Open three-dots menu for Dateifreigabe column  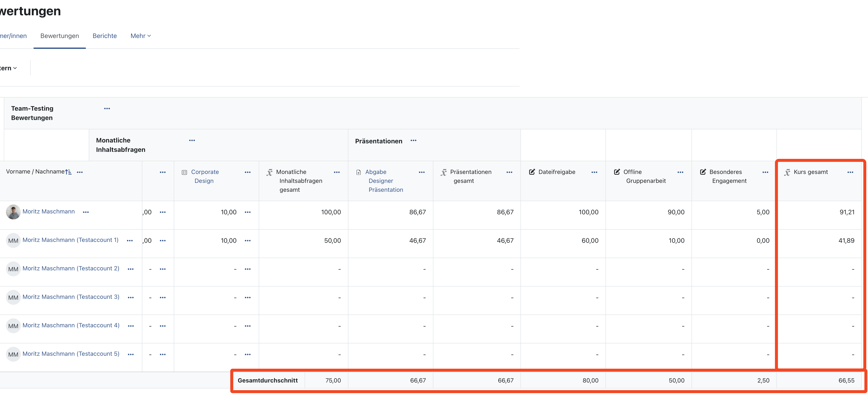click(x=594, y=172)
